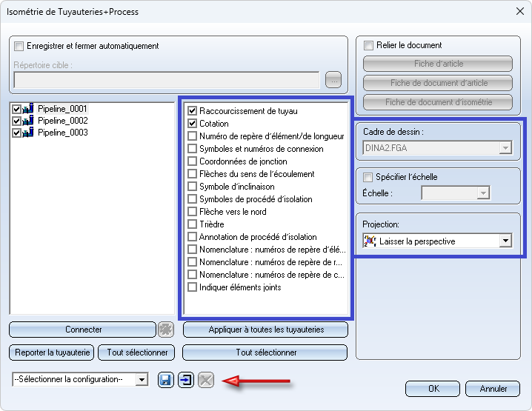532x411 pixels.
Task: Uncheck Pipeline_0001 in the list
Action: pyautogui.click(x=16, y=109)
